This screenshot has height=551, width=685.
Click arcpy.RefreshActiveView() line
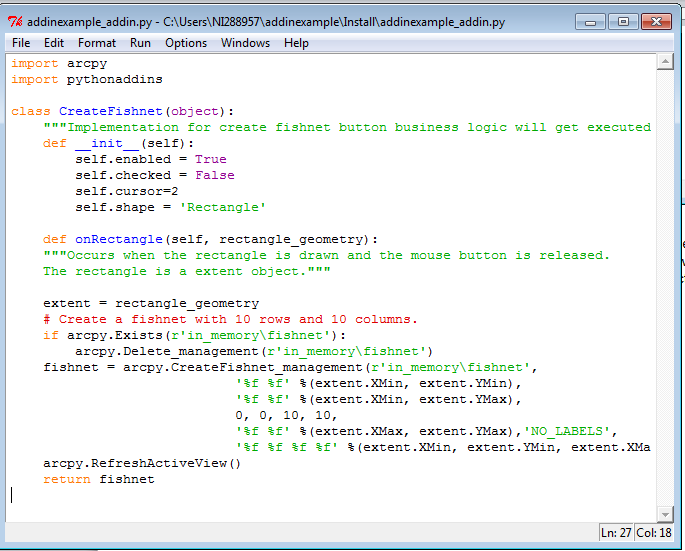[x=142, y=463]
